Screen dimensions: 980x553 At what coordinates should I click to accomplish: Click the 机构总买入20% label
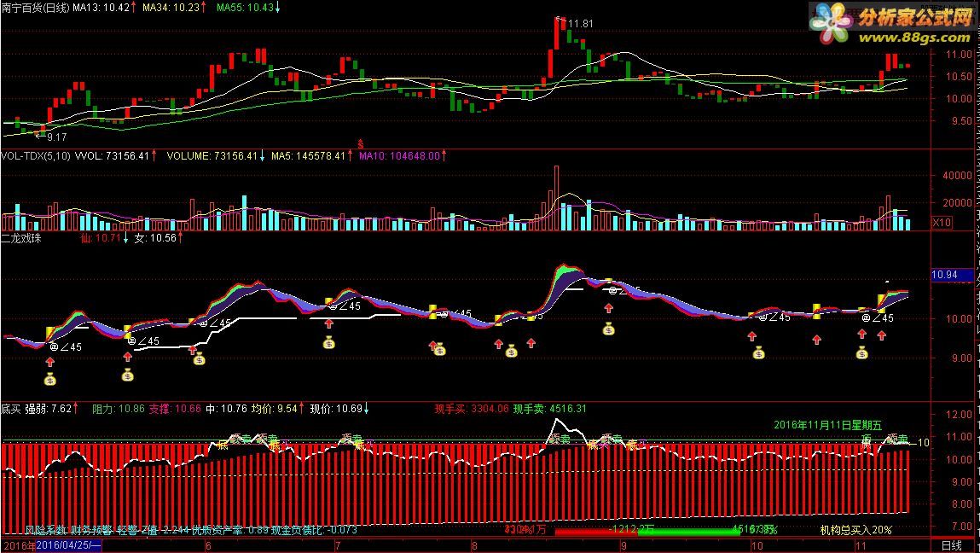click(x=855, y=530)
